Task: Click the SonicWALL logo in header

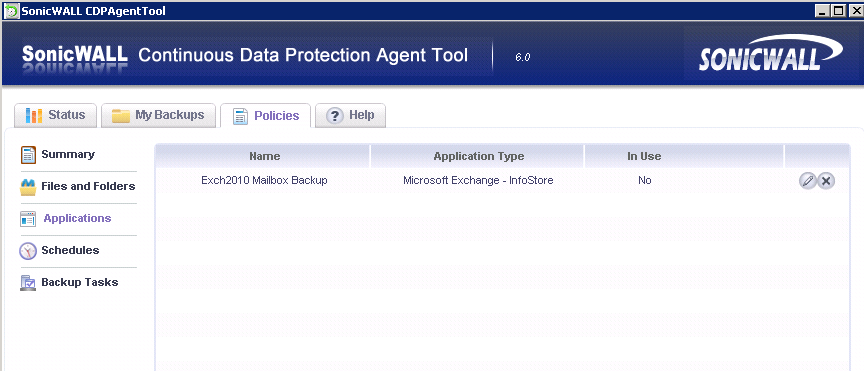Action: point(770,54)
